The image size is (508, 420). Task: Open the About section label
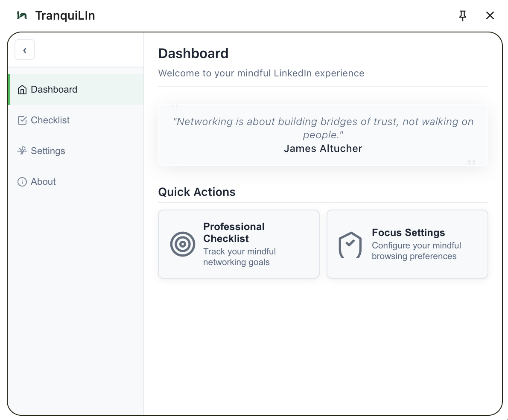[43, 182]
